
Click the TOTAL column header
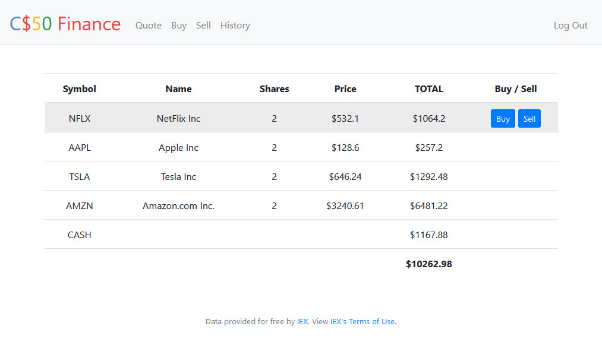(x=428, y=89)
